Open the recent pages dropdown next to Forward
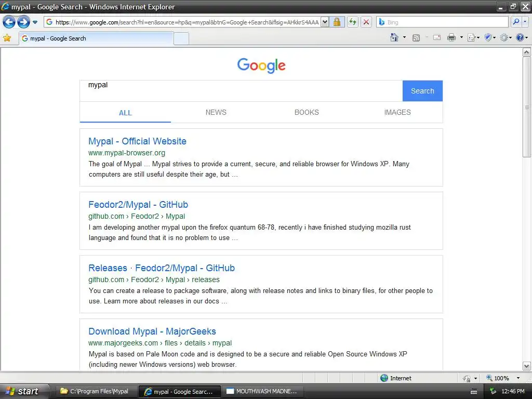Screen dimensions: 532x399 35,22
